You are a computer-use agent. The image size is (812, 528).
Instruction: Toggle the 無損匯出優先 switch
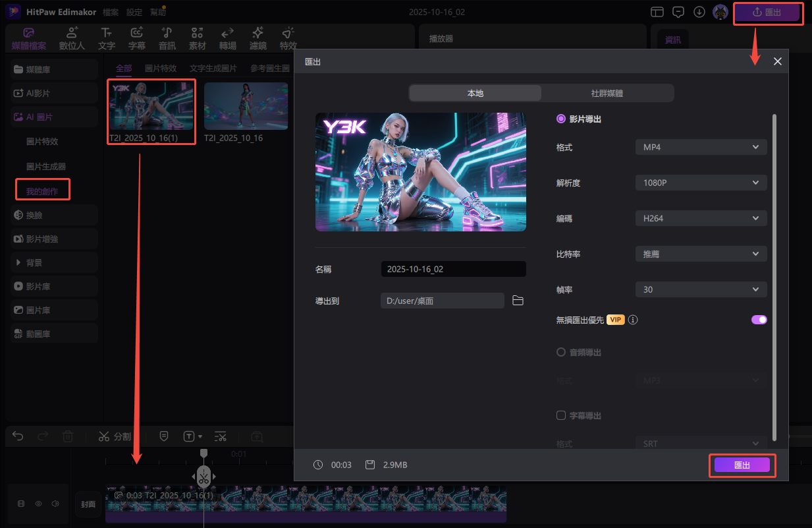(x=759, y=320)
